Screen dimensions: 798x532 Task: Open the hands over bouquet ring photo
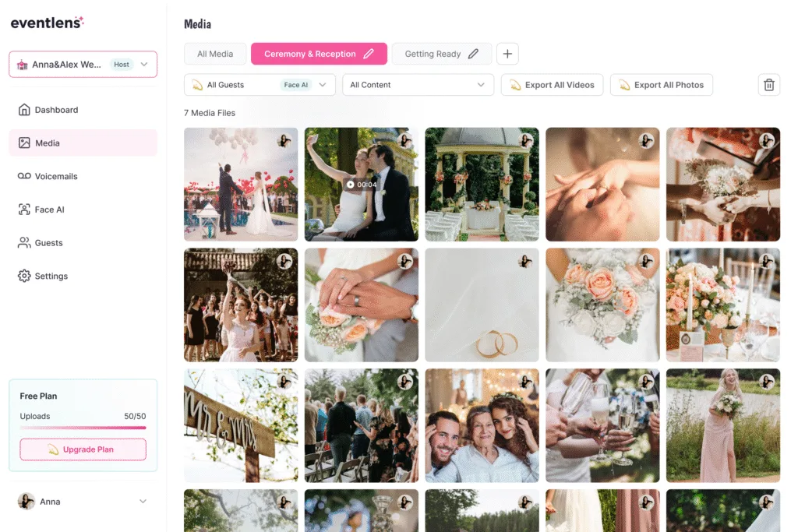(362, 305)
